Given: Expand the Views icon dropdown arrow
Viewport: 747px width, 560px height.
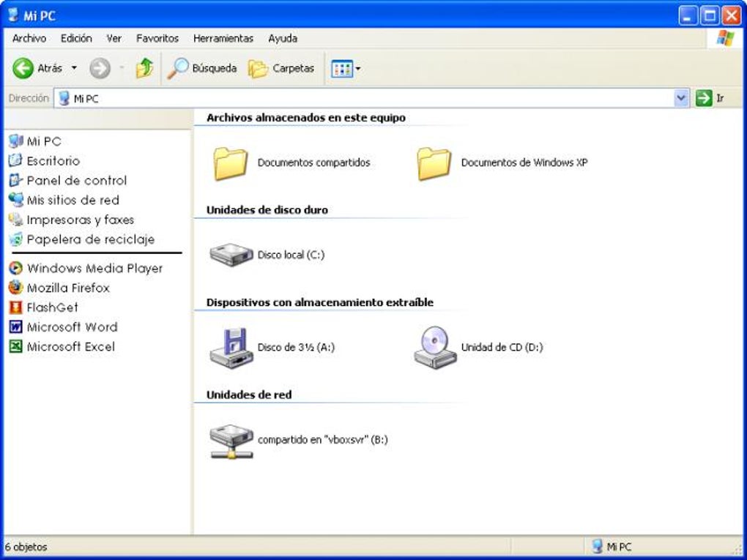Looking at the screenshot, I should (358, 68).
